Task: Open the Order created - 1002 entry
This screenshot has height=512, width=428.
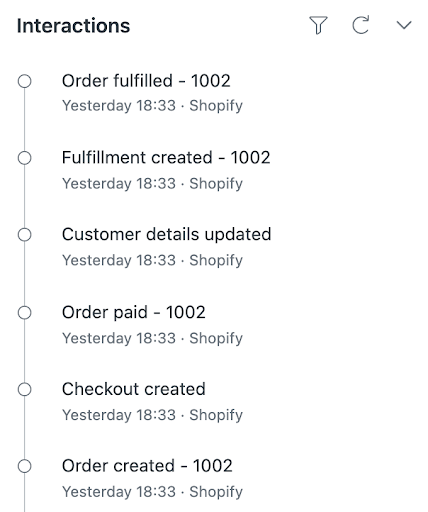Action: [x=147, y=466]
